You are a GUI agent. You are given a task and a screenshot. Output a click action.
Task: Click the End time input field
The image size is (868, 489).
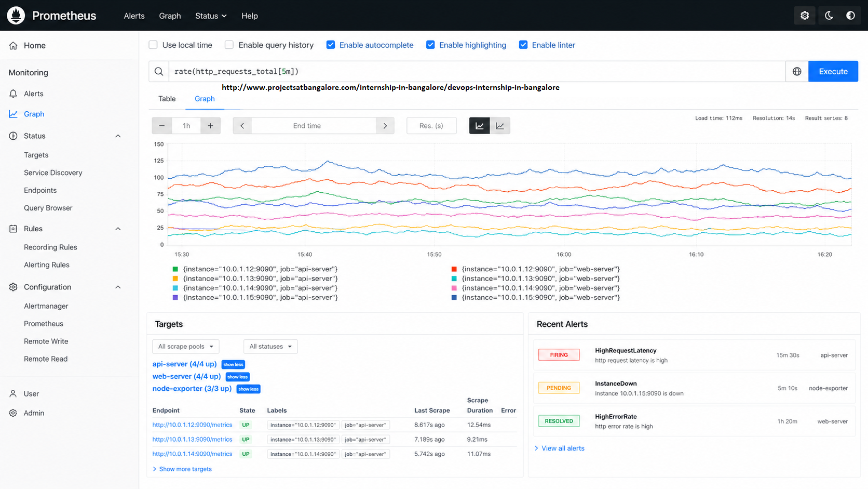(x=314, y=126)
